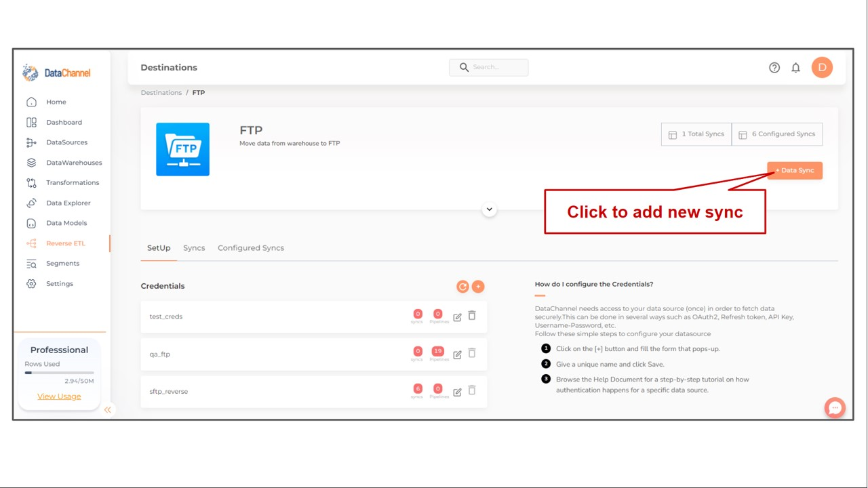Viewport: 868px width, 488px height.
Task: Click the Professsional plan heading
Action: point(59,350)
